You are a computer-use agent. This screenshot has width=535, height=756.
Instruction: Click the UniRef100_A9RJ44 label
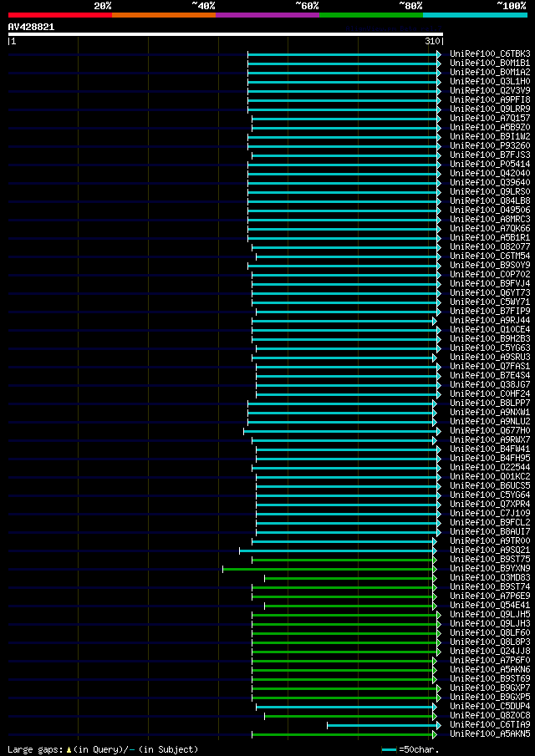490,321
